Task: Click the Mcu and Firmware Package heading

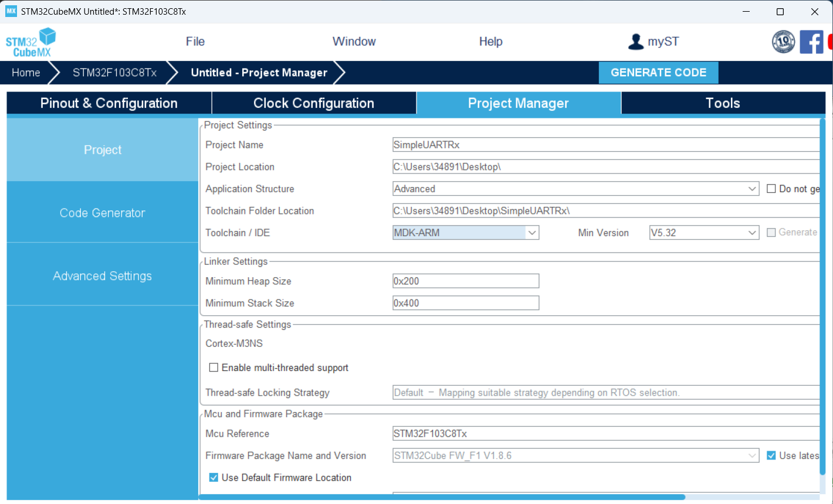Action: point(263,414)
